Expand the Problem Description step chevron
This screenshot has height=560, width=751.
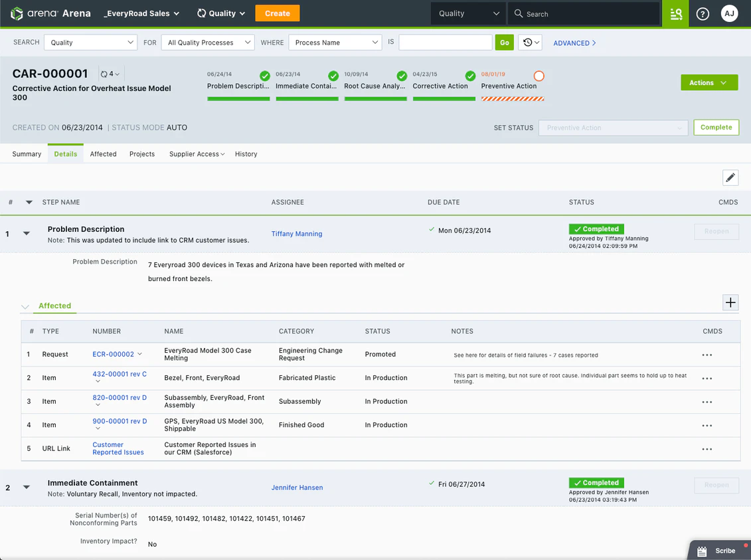pos(25,233)
